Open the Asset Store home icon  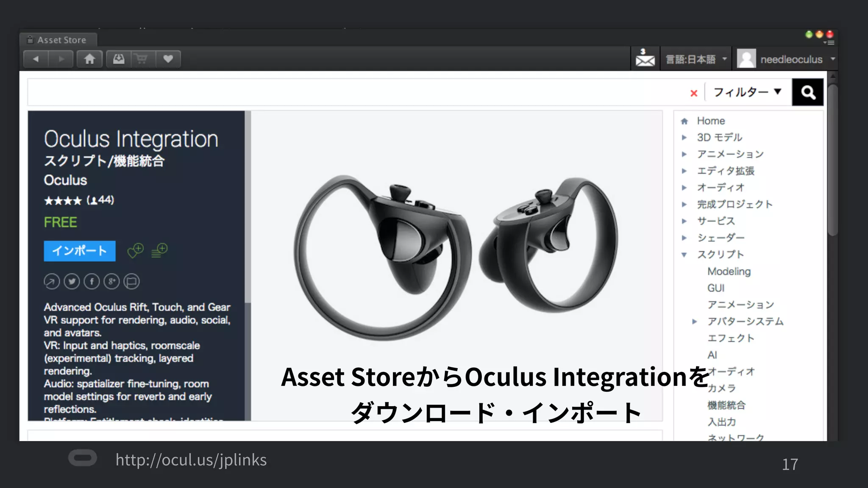tap(89, 59)
